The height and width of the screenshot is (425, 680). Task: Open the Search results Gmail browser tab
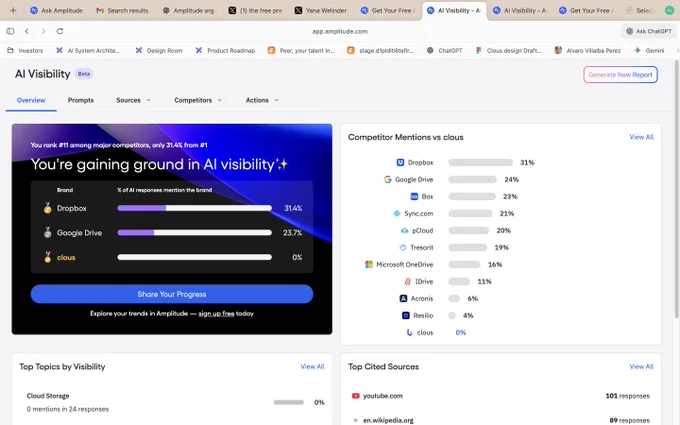(122, 10)
